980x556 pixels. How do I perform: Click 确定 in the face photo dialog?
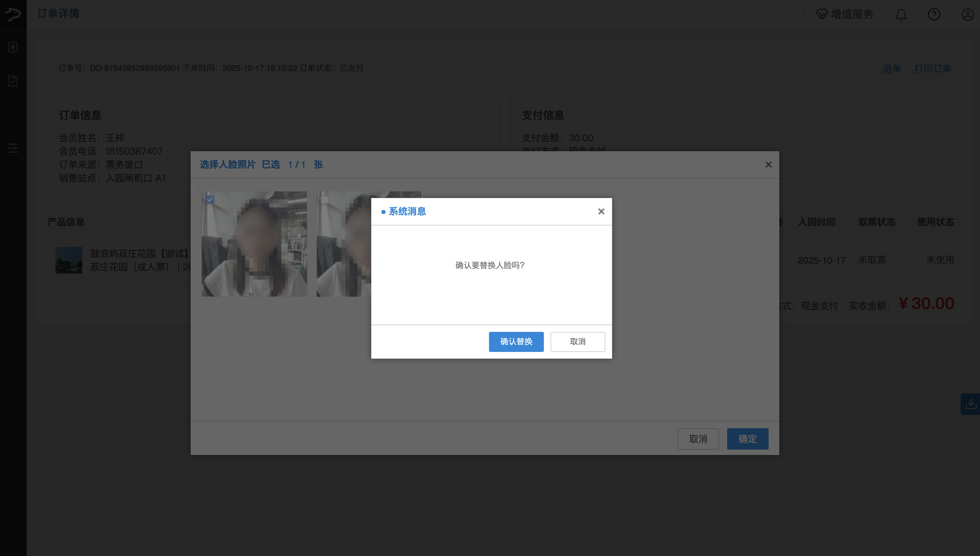[x=747, y=439]
